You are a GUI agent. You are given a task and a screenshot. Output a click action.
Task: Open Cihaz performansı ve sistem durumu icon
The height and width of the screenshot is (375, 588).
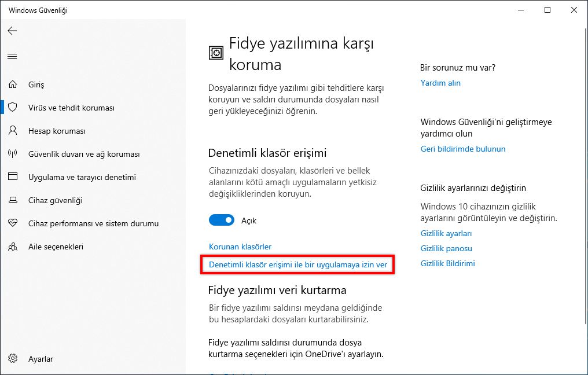pyautogui.click(x=13, y=223)
